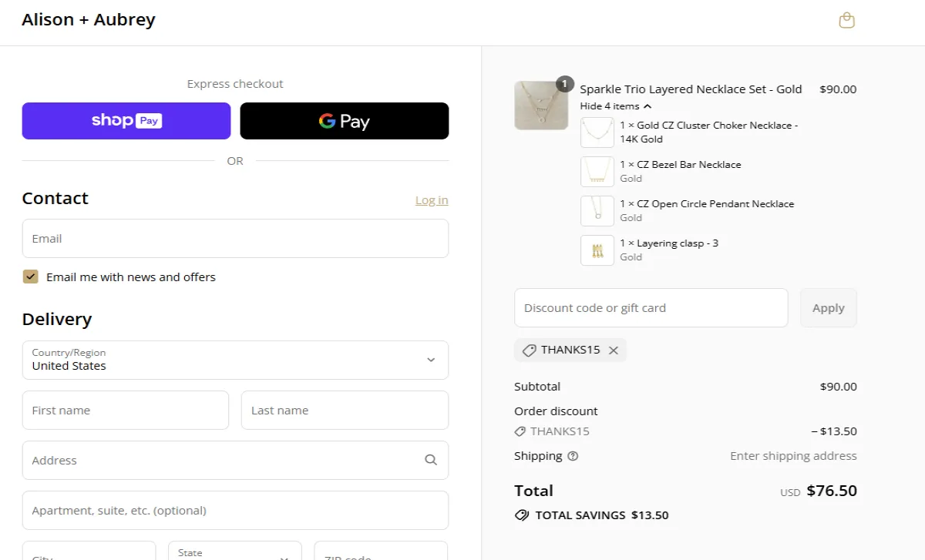Click the shipping help question mark icon
Image resolution: width=925 pixels, height=560 pixels.
coord(571,456)
